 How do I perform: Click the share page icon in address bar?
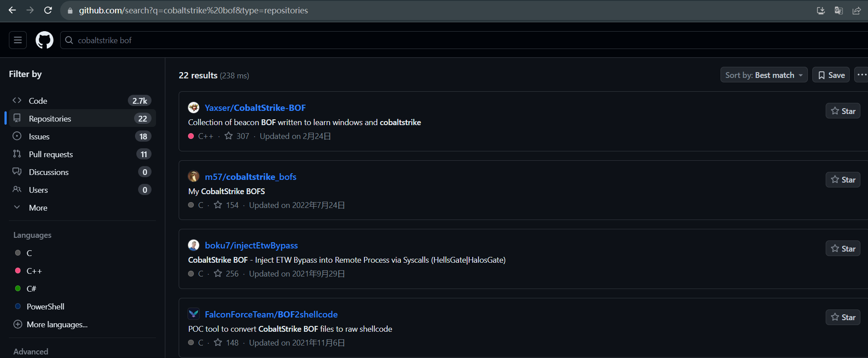coord(856,10)
